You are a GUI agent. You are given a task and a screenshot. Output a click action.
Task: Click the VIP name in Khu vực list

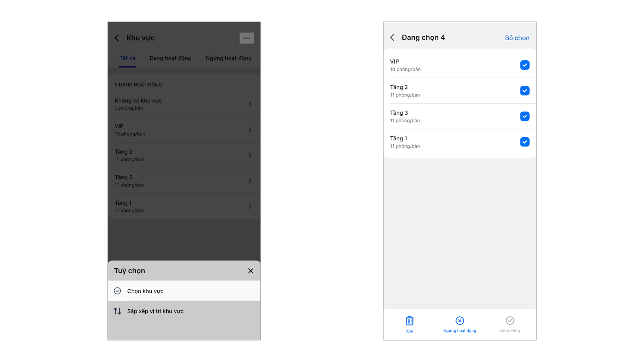(x=119, y=126)
